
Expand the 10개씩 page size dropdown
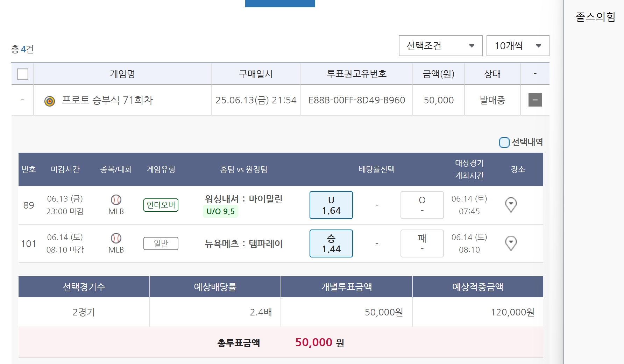[518, 46]
